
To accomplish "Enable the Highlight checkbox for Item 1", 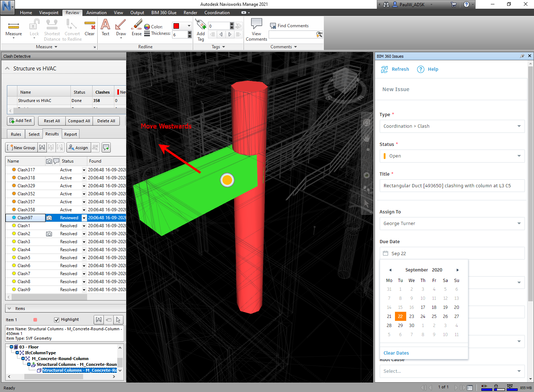I will [57, 319].
